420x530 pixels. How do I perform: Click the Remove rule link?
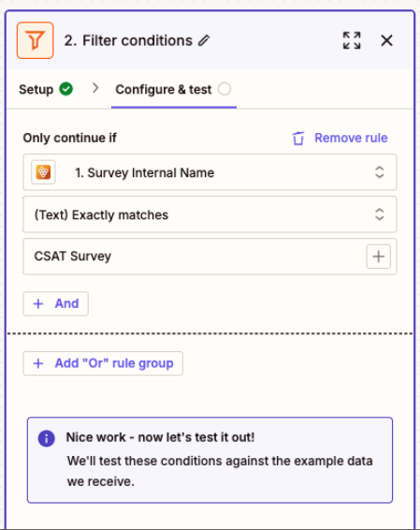click(351, 138)
